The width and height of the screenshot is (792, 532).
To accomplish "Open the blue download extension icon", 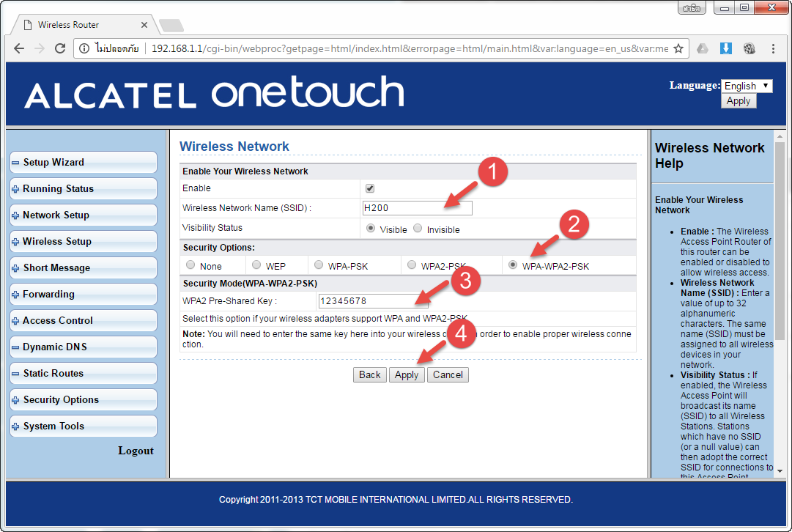I will point(726,48).
